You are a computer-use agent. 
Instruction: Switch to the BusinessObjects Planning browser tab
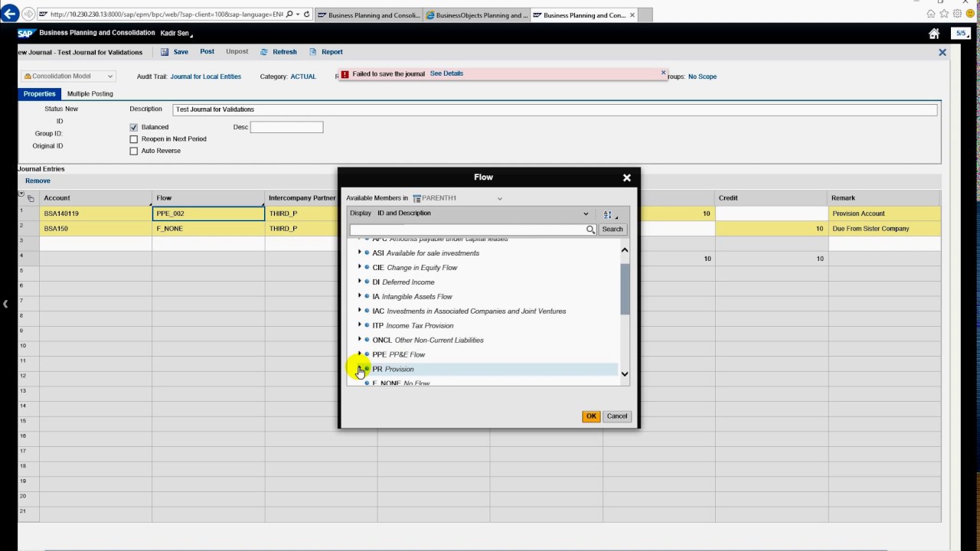click(476, 15)
